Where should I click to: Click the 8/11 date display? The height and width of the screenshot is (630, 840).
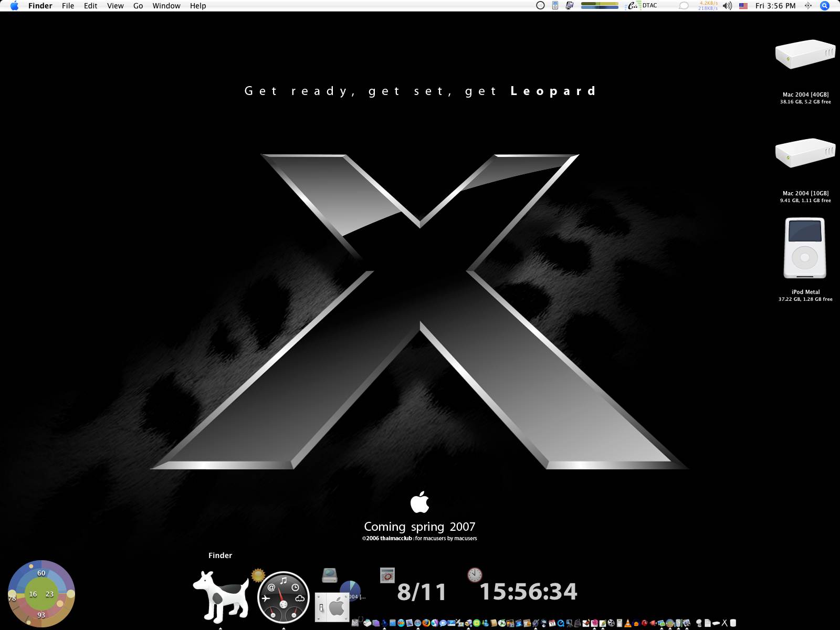tap(422, 592)
